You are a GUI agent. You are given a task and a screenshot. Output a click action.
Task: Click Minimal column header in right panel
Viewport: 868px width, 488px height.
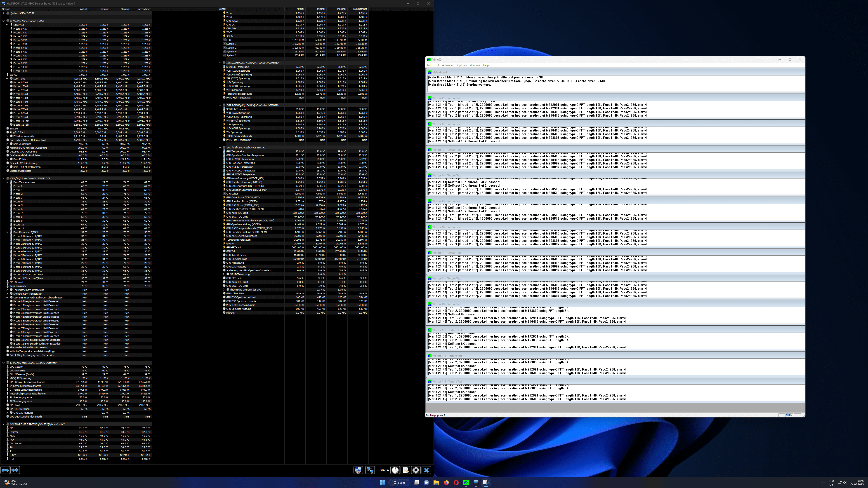316,9
